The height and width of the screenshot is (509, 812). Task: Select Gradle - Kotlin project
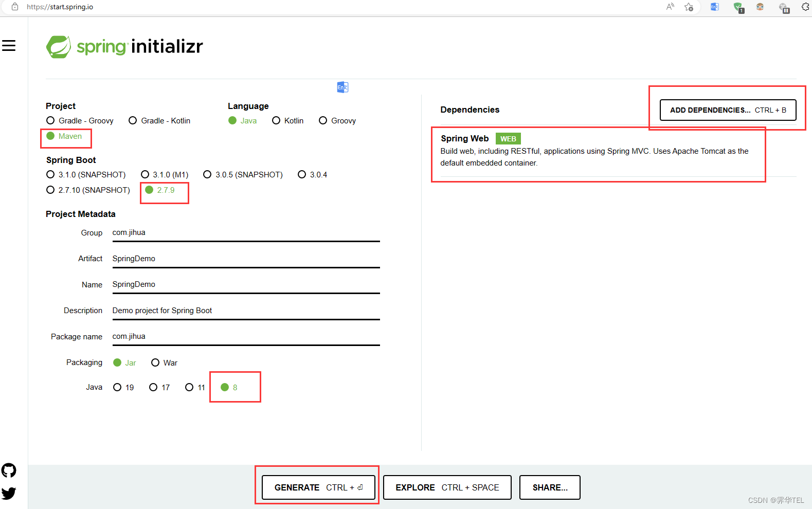(x=159, y=120)
